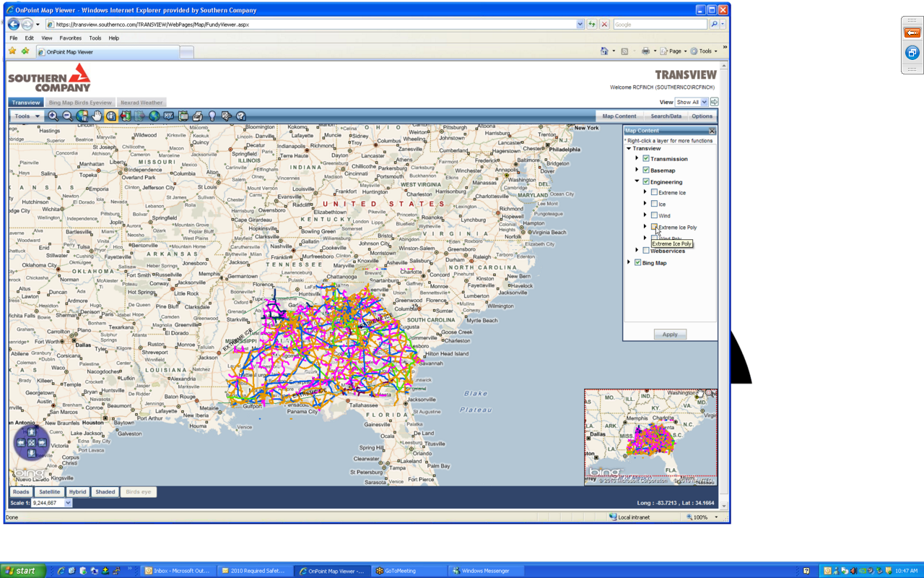Viewport: 924px width, 578px height.
Task: Toggle Bing Map layer checkbox
Action: [637, 263]
